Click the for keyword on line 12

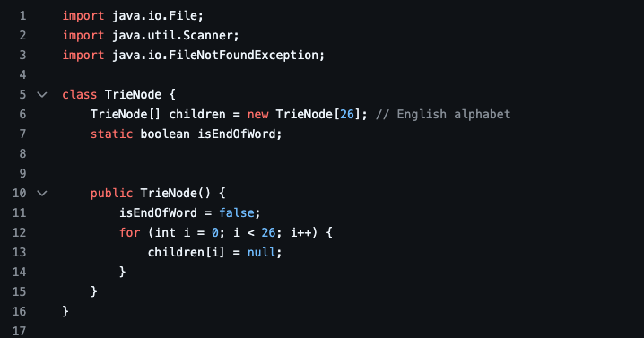click(x=130, y=233)
